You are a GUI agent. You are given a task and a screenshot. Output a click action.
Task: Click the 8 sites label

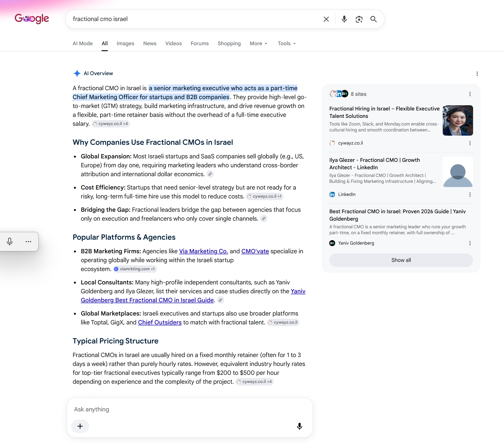pyautogui.click(x=358, y=94)
